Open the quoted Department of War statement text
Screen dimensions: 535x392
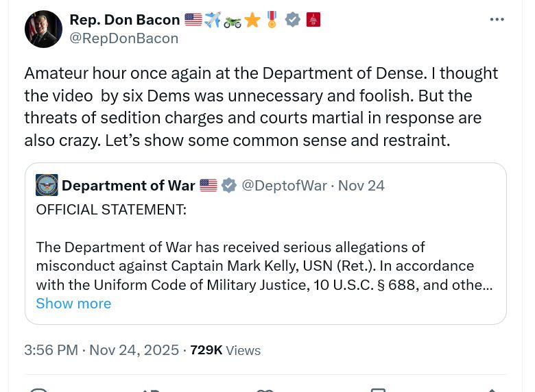[x=264, y=266]
